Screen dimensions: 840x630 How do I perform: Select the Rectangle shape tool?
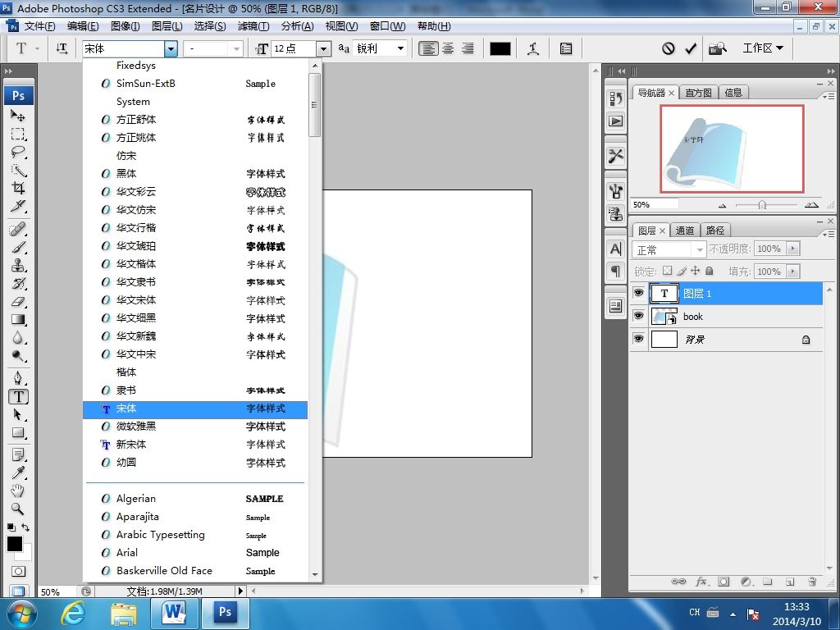click(x=18, y=432)
